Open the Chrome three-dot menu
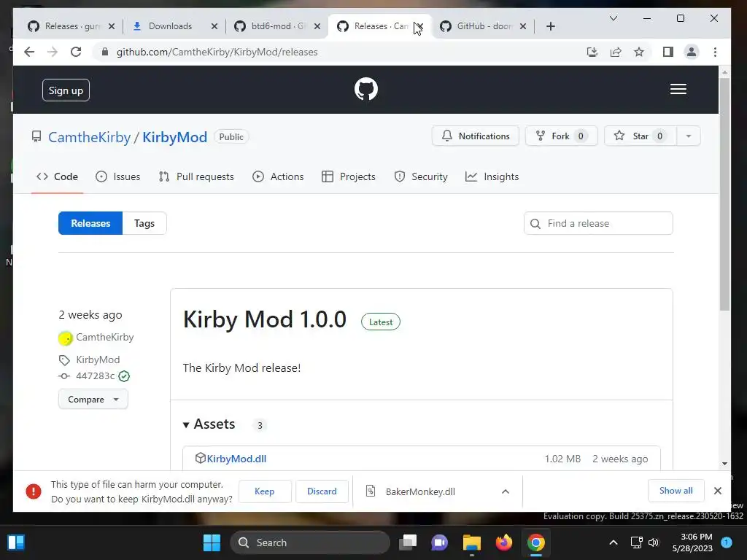The height and width of the screenshot is (560, 747). click(x=715, y=52)
